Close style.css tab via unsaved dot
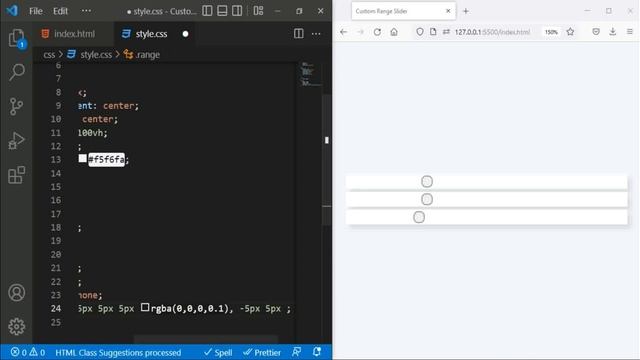 click(185, 34)
